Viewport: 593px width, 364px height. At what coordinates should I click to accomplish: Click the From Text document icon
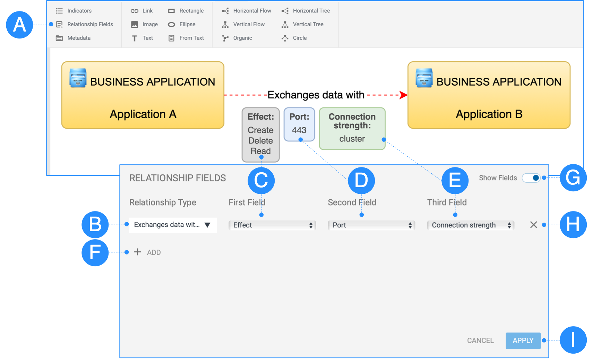[171, 38]
